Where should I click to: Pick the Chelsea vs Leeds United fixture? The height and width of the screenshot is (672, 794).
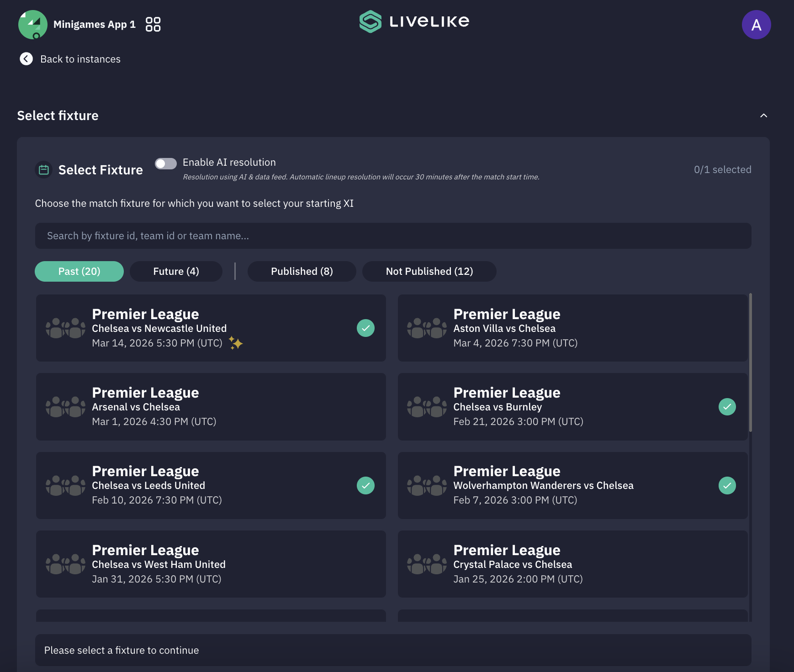[211, 485]
